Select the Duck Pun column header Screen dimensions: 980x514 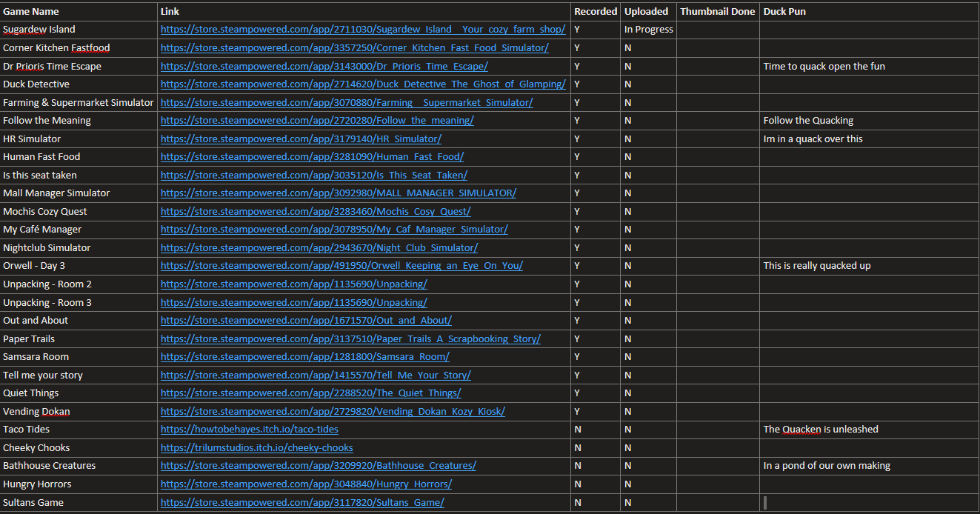784,12
